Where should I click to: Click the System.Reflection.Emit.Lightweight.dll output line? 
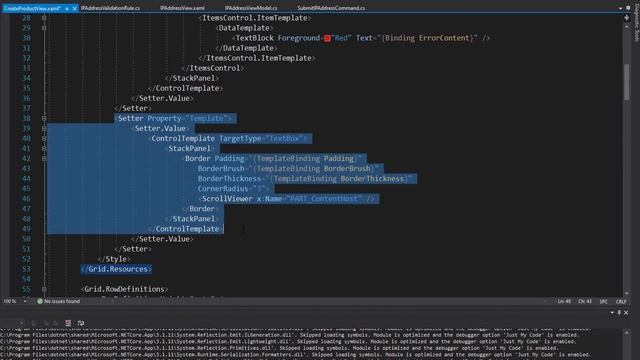click(287, 342)
